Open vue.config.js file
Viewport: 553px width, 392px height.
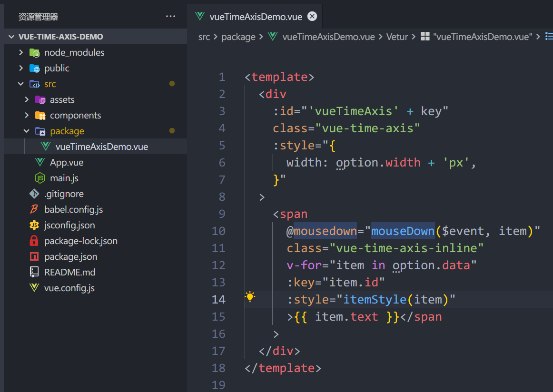[96, 288]
